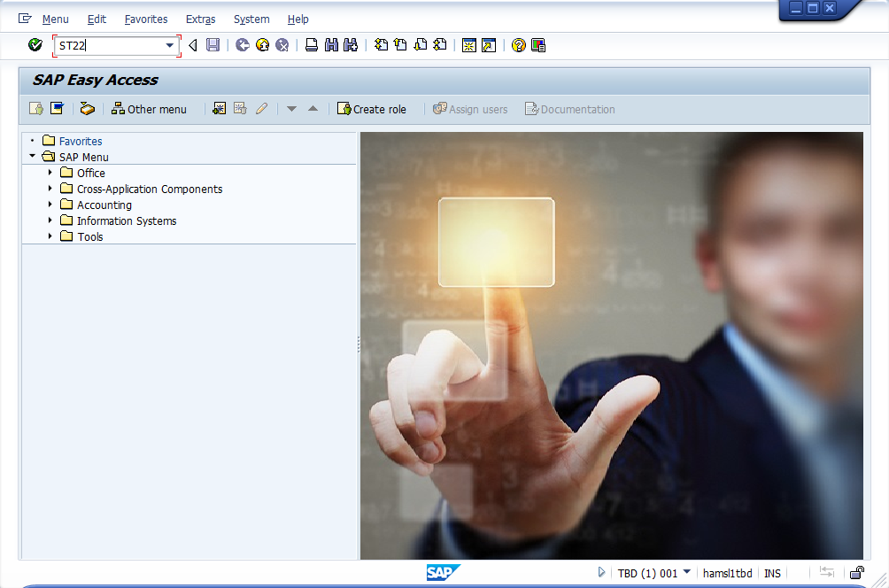Open system info dropdown next to TBD (1) 001
The image size is (889, 588).
(687, 573)
